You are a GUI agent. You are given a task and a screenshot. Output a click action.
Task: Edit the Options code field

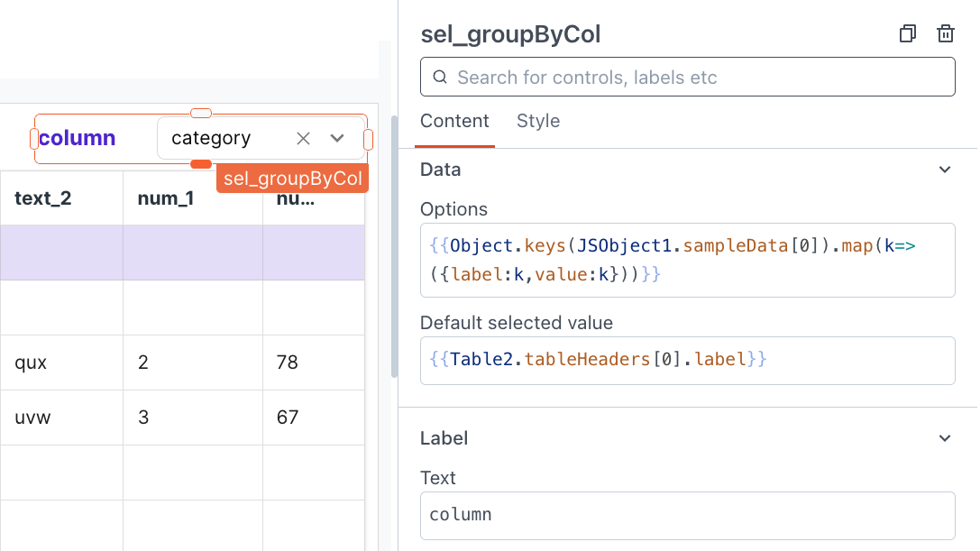click(x=687, y=260)
